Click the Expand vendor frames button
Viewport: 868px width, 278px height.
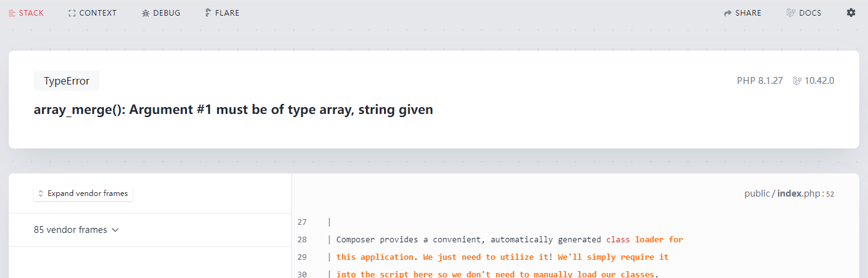tap(83, 193)
